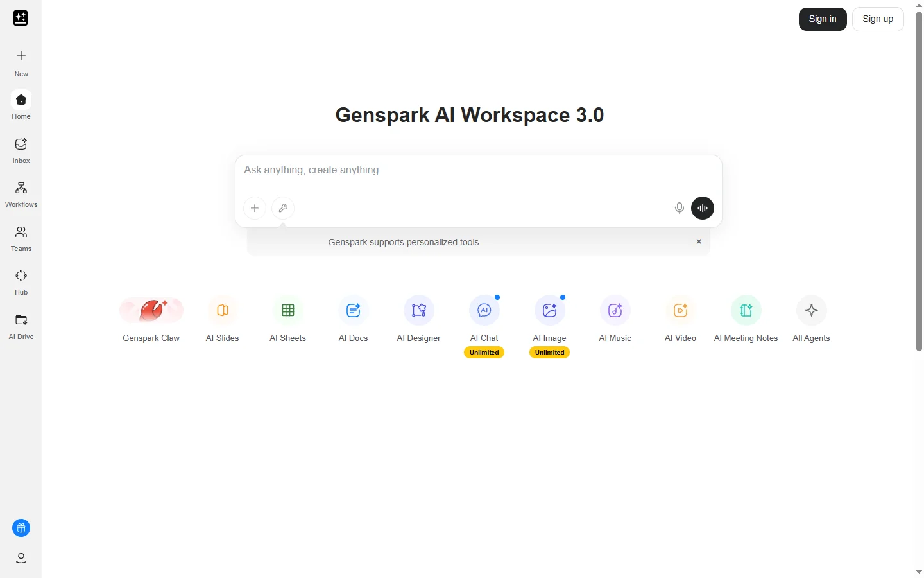Viewport: 924px width, 578px height.
Task: Open the AI Slides tool
Action: pyautogui.click(x=223, y=319)
